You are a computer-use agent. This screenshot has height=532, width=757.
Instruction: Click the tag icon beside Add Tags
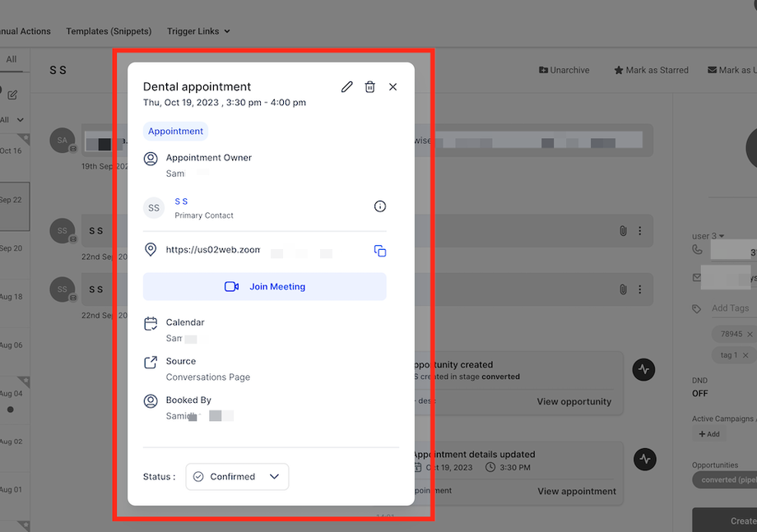(x=697, y=308)
